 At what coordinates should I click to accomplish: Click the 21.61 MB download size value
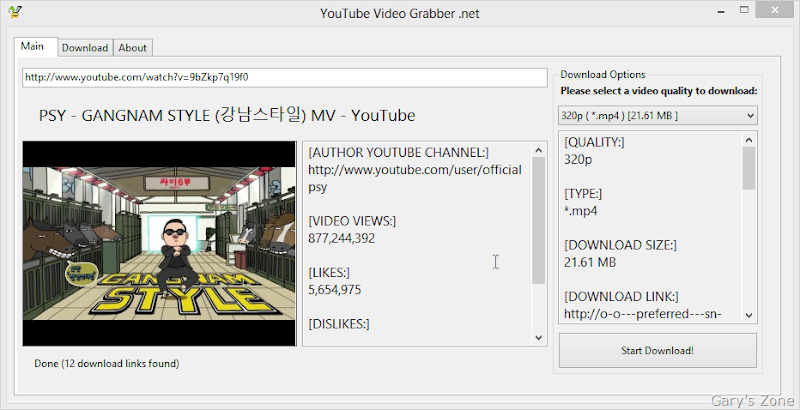pos(590,263)
